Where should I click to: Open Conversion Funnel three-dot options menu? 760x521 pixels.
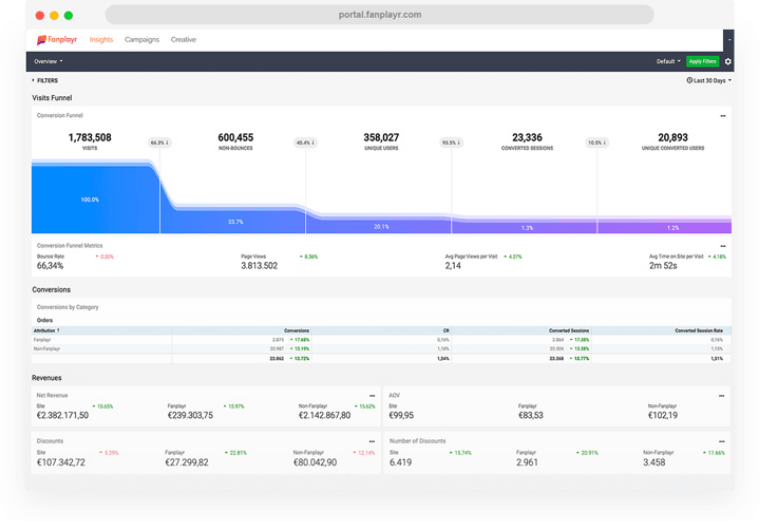coord(723,116)
